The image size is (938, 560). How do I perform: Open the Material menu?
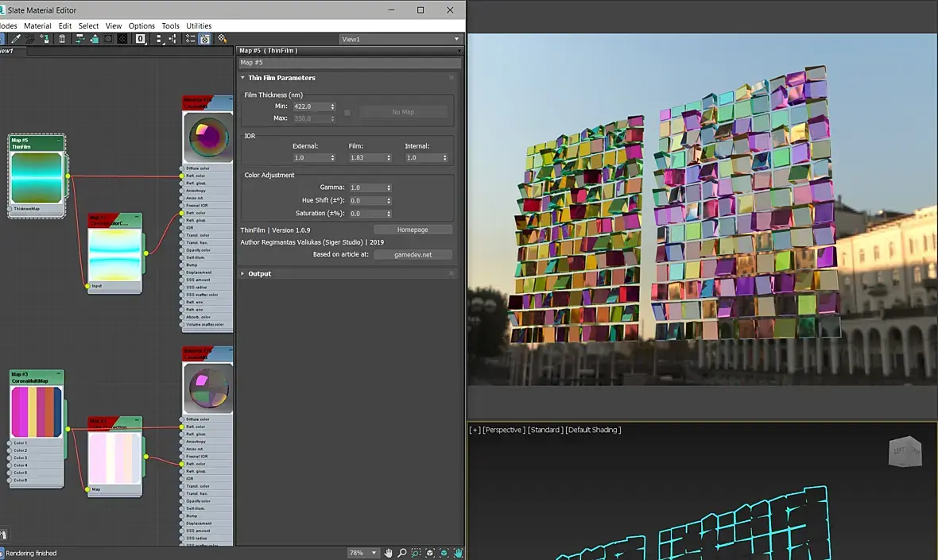(37, 25)
